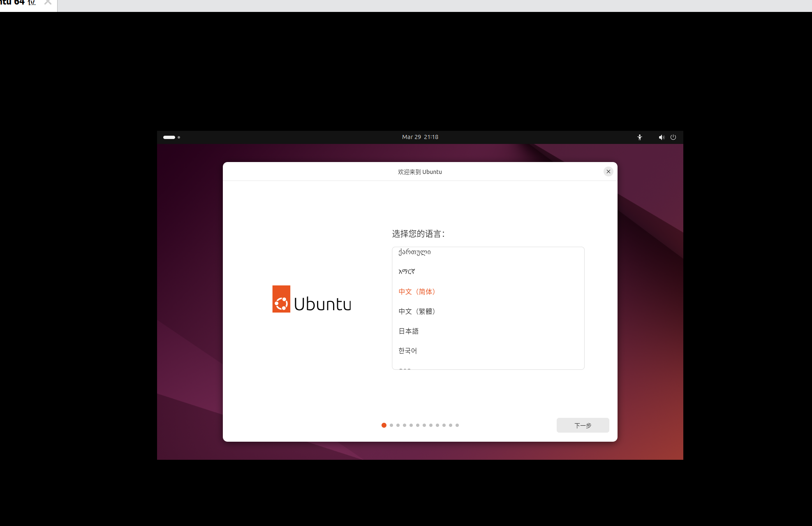Click the 下一步 next button
The width and height of the screenshot is (812, 526).
coord(583,425)
